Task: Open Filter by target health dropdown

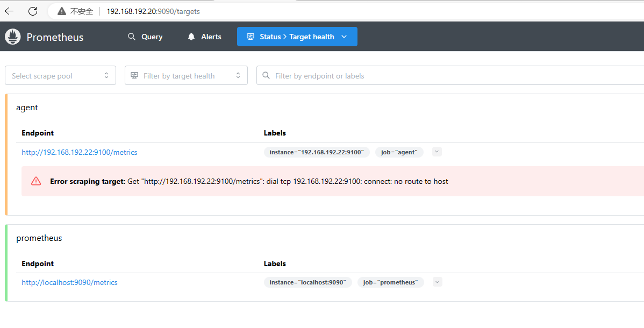Action: coord(186,76)
